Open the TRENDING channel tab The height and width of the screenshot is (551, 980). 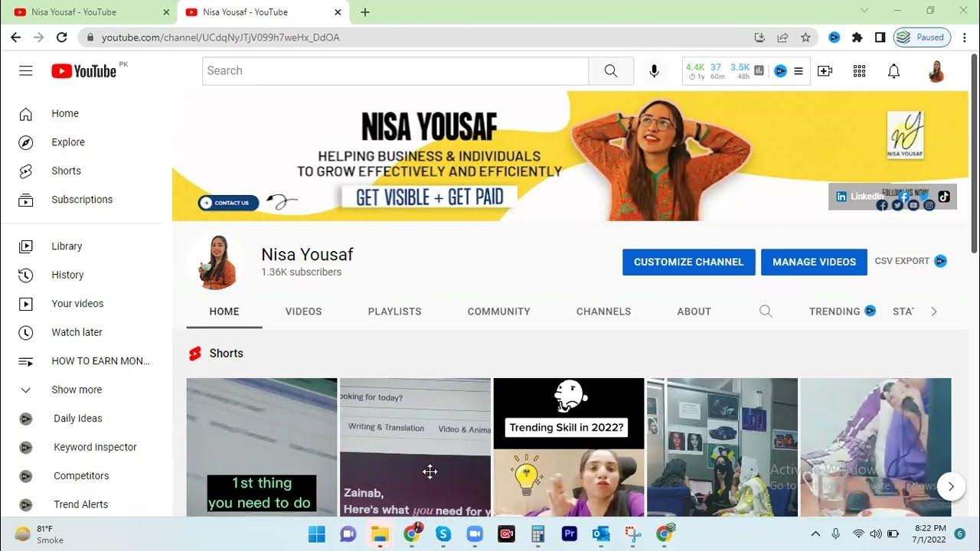(x=842, y=311)
